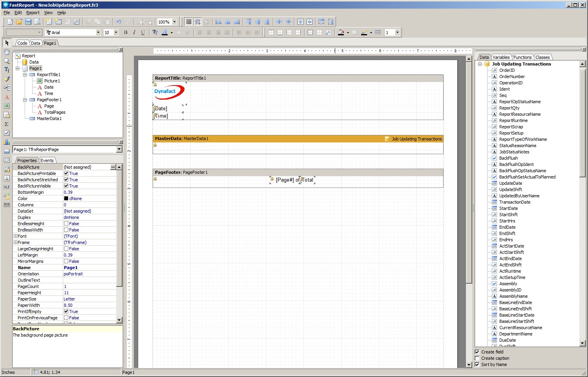This screenshot has width=588, height=377.
Task: Collapse Job Updating Transactions dataset tree
Action: coord(480,64)
